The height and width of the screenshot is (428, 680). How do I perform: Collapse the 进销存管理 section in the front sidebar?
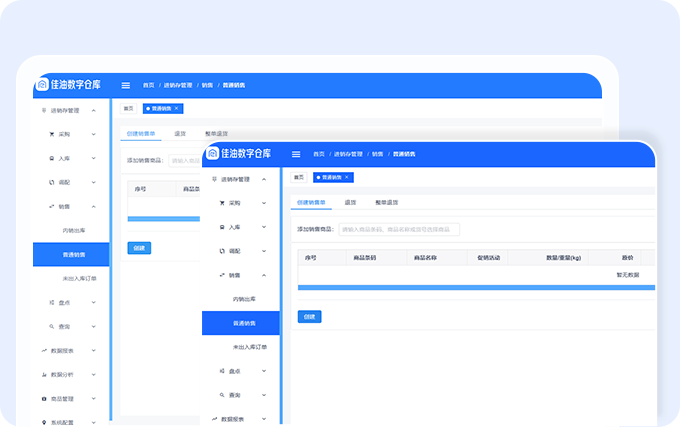coord(264,179)
